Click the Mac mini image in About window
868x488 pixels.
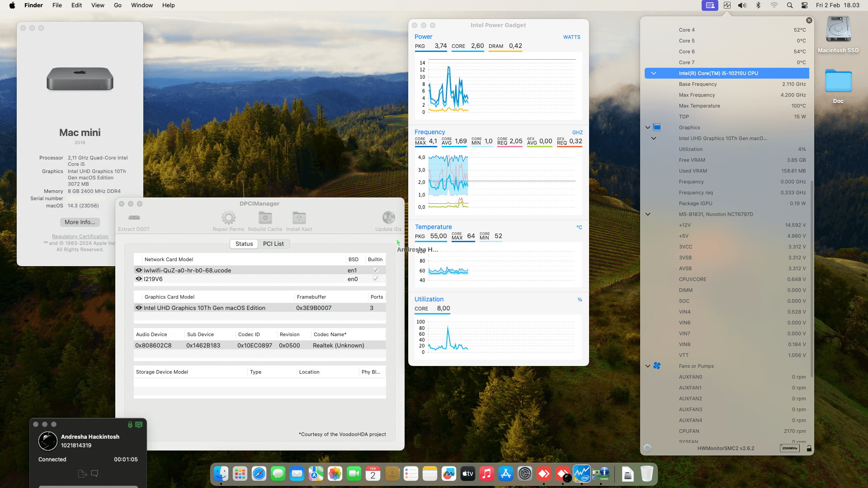[80, 79]
